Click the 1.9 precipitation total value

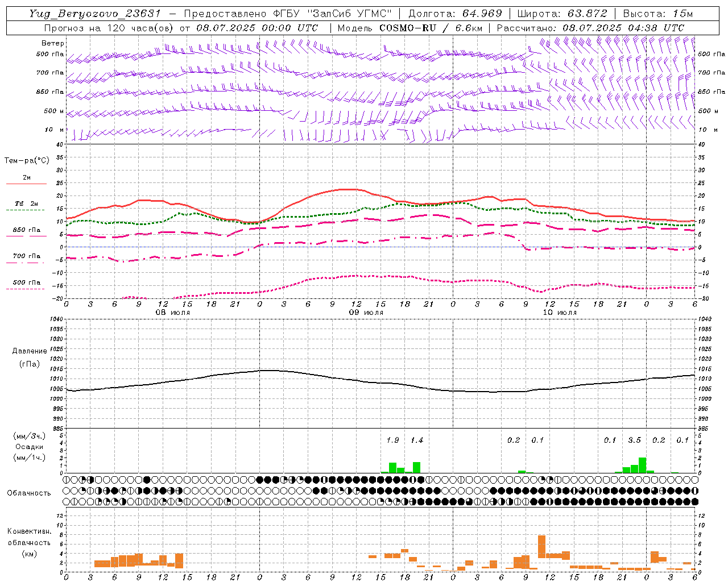[393, 440]
